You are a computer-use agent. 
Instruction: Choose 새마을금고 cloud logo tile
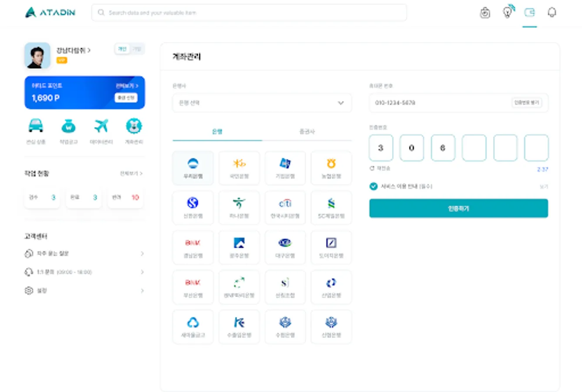click(x=193, y=327)
